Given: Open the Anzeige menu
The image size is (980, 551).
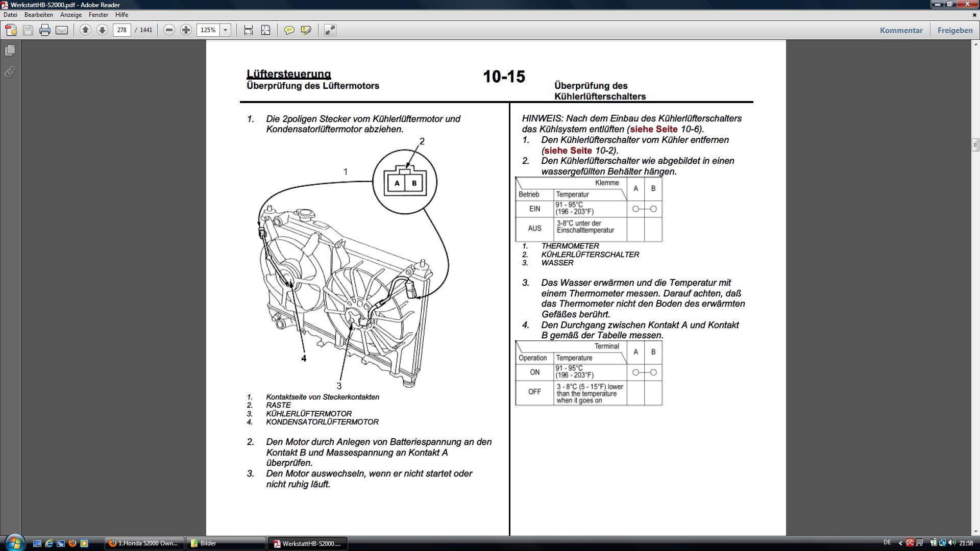Looking at the screenshot, I should [70, 15].
